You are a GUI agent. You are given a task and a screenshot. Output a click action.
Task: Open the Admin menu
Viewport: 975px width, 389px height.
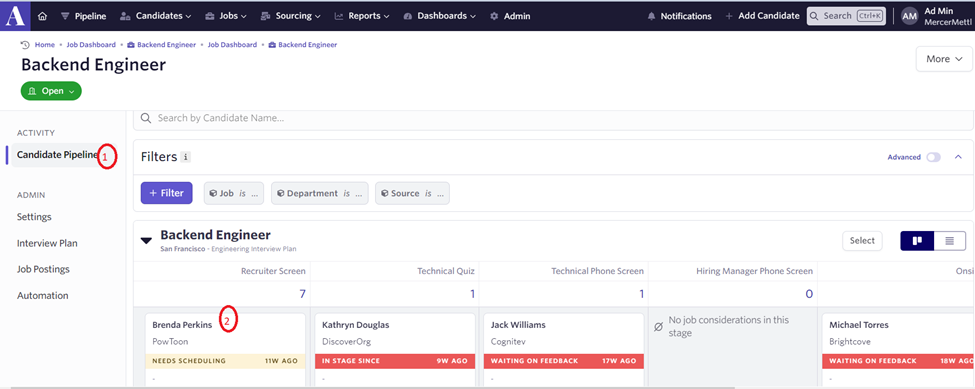point(510,16)
